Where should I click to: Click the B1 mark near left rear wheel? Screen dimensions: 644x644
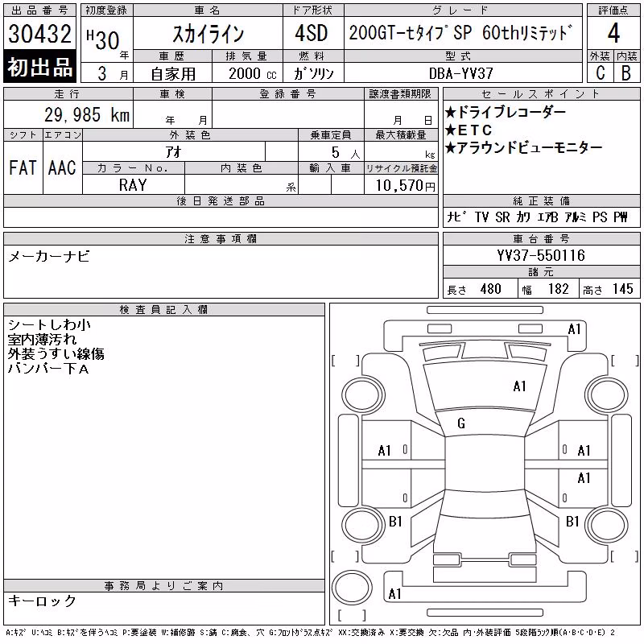tap(395, 522)
